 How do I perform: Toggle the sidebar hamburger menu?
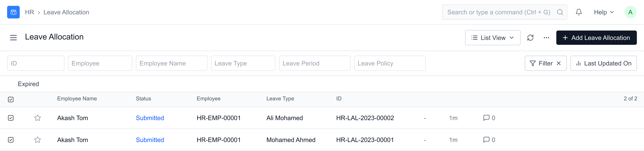(x=13, y=38)
